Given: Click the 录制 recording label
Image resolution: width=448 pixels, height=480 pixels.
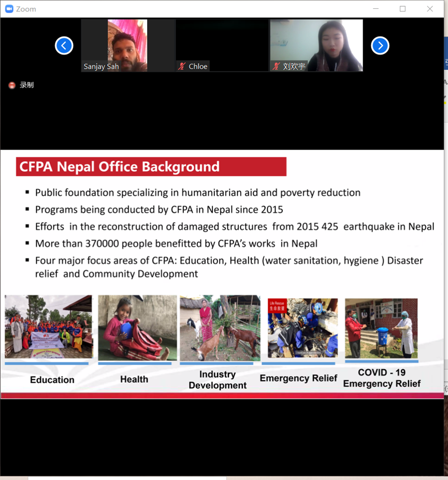Looking at the screenshot, I should point(26,85).
